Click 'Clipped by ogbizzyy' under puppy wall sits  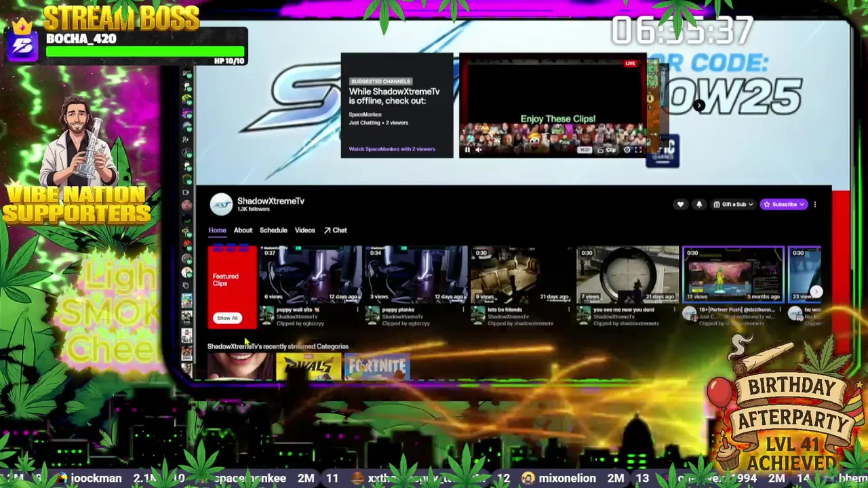click(300, 323)
